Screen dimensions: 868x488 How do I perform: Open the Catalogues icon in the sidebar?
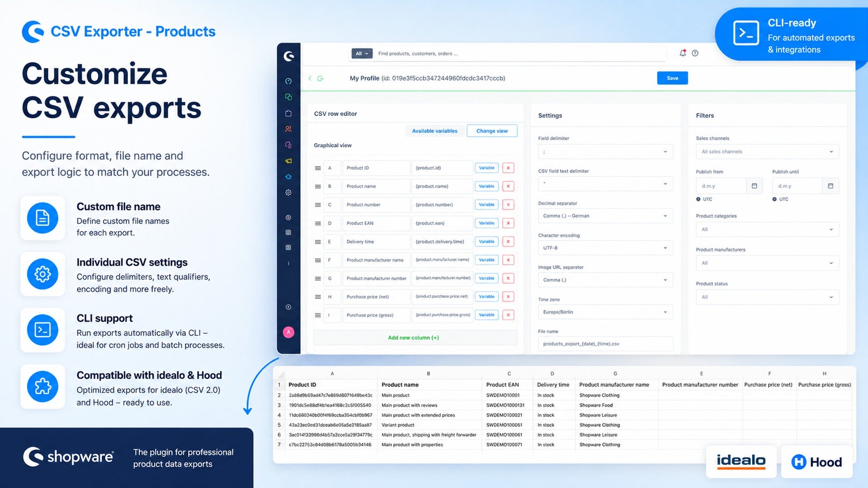288,97
